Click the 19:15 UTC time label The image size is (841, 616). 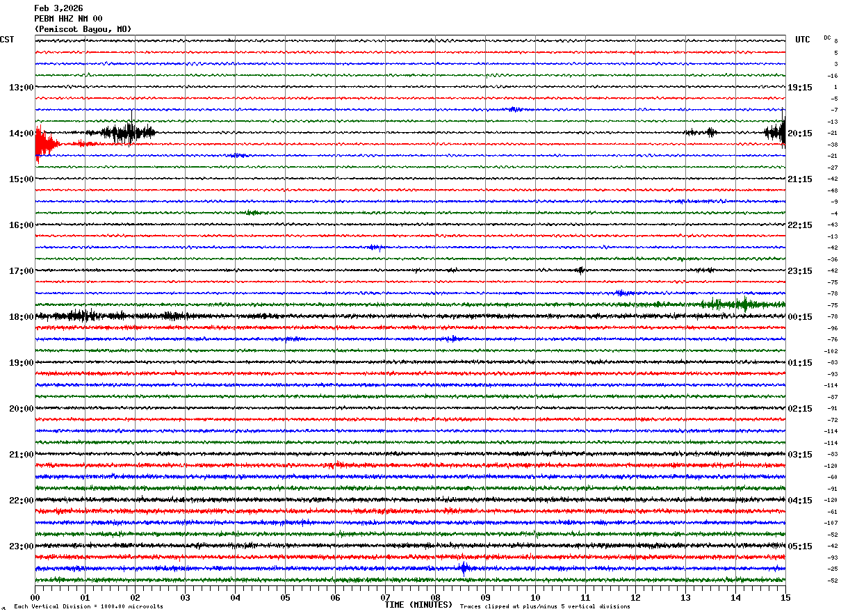pyautogui.click(x=800, y=88)
